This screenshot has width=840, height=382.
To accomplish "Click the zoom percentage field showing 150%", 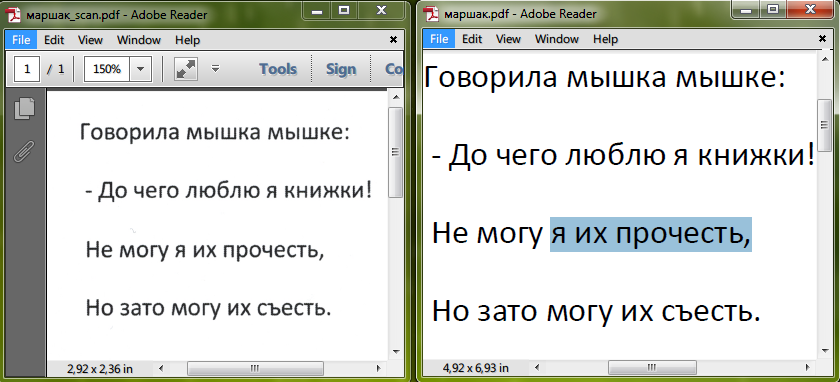I will pyautogui.click(x=107, y=69).
